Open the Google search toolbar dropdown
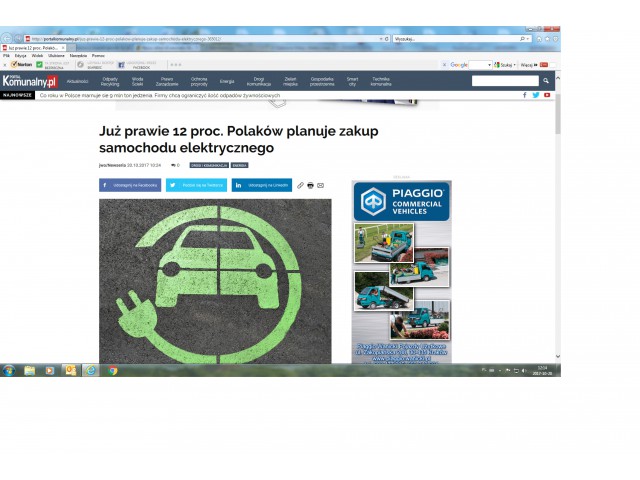 coord(489,65)
